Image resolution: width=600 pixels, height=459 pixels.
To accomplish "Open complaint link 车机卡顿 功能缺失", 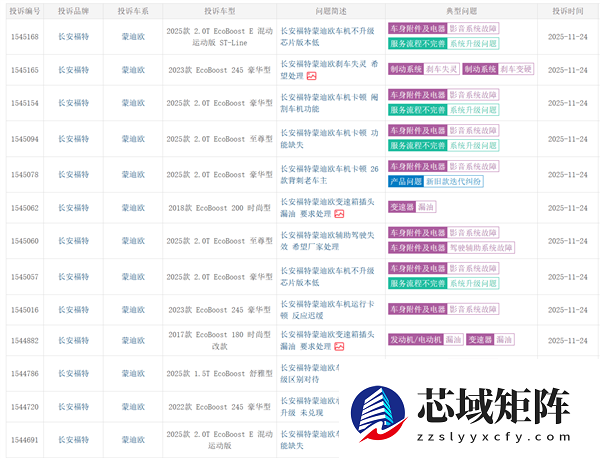I will point(329,139).
